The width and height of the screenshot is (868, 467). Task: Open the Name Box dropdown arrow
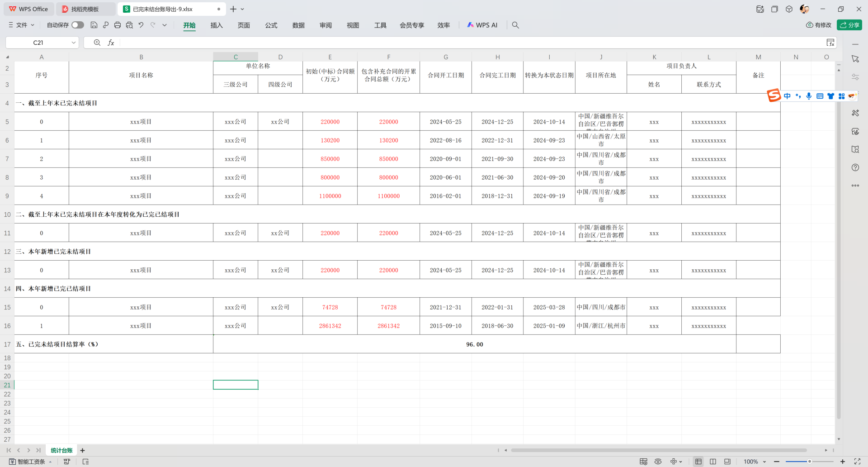[73, 43]
